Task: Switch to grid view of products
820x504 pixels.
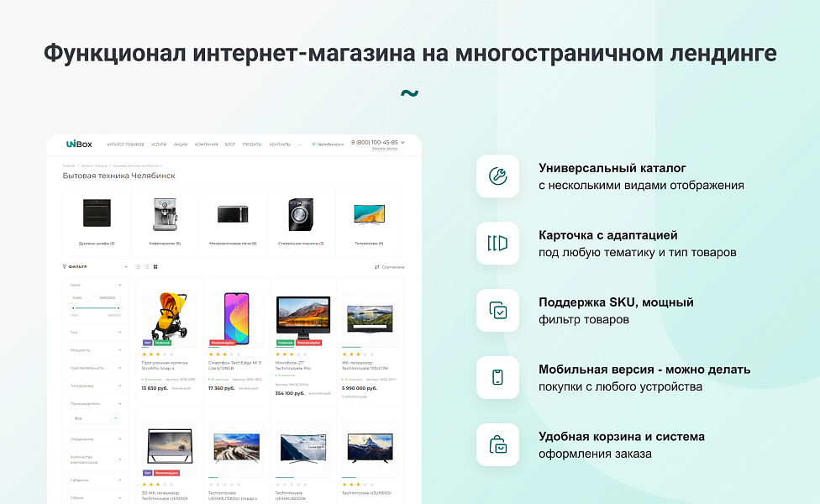Action: tap(155, 266)
